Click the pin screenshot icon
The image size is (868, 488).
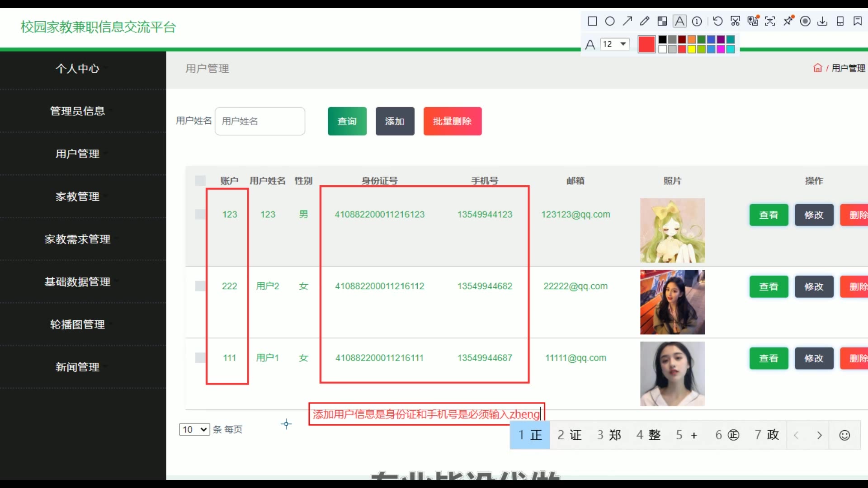[x=788, y=21]
